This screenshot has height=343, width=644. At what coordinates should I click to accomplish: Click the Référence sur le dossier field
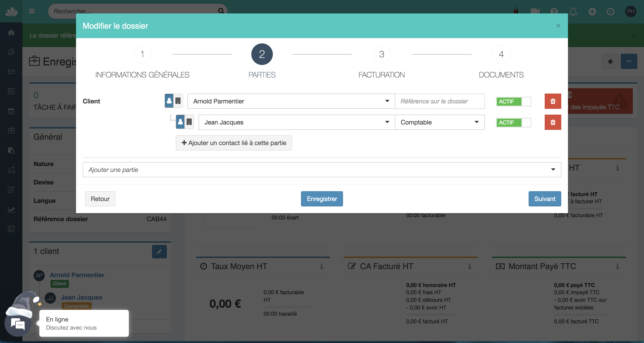(x=440, y=101)
